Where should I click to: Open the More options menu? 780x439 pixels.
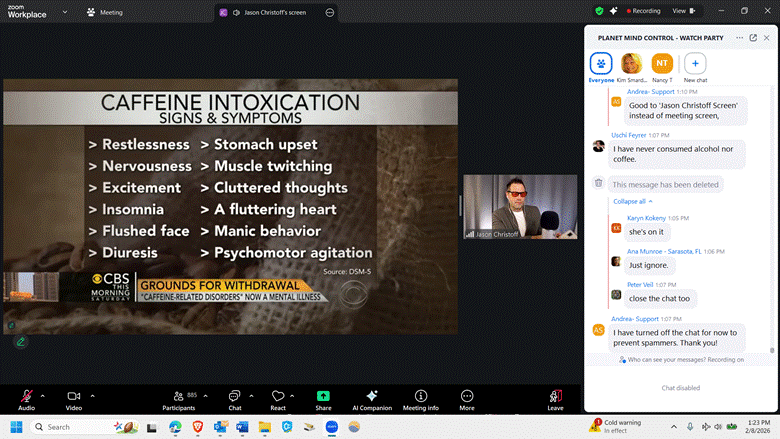(467, 400)
